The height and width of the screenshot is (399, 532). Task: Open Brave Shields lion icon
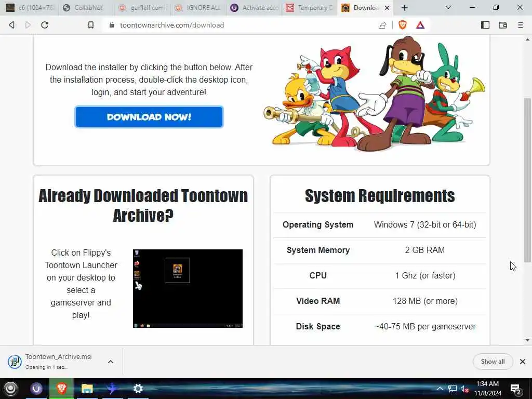point(403,25)
